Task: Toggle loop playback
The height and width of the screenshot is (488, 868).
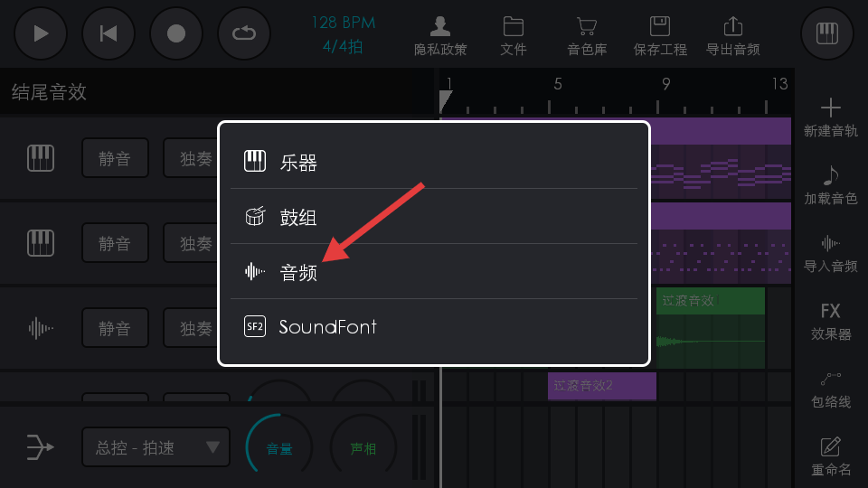Action: (244, 33)
